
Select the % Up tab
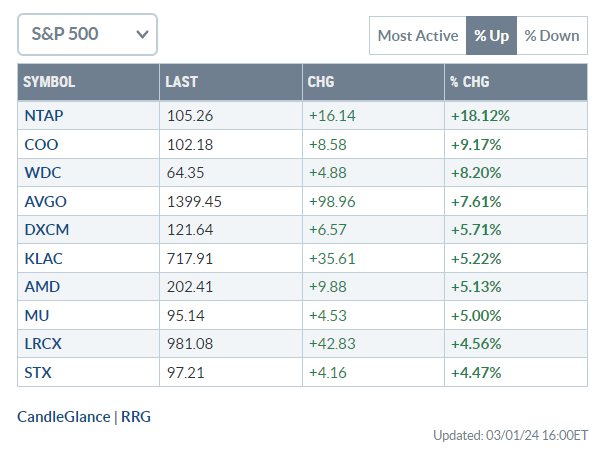491,36
